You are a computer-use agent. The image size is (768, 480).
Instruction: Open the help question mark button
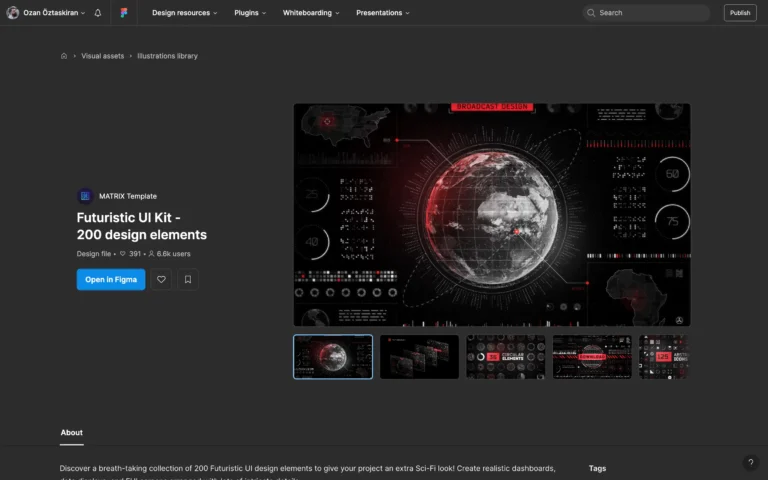click(x=750, y=462)
